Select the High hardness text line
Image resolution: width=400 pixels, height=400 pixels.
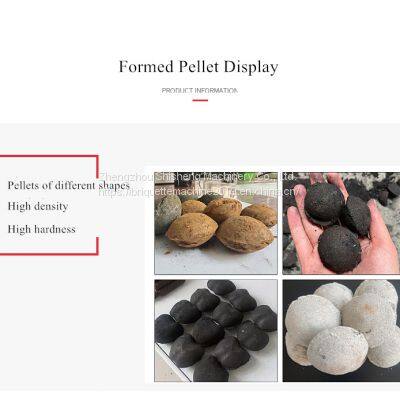41,229
